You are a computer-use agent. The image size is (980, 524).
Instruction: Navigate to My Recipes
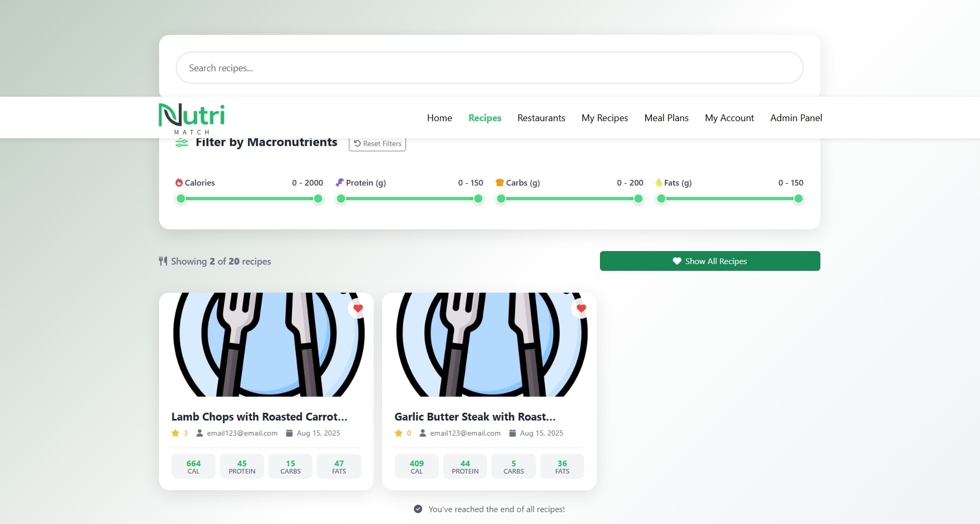coord(605,118)
